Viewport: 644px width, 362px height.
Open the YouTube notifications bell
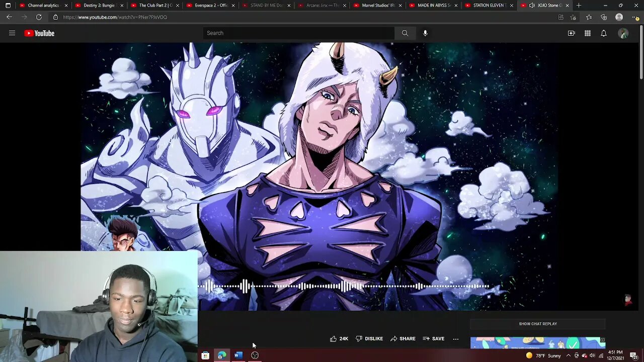click(604, 33)
